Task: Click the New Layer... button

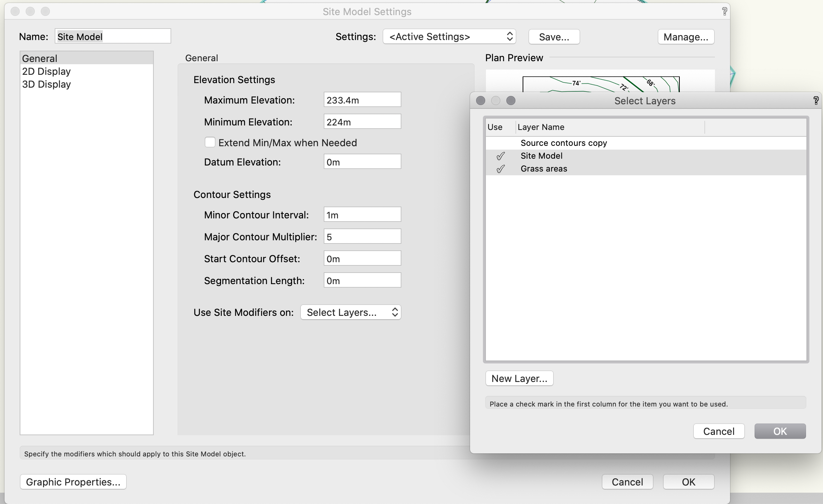Action: (519, 379)
